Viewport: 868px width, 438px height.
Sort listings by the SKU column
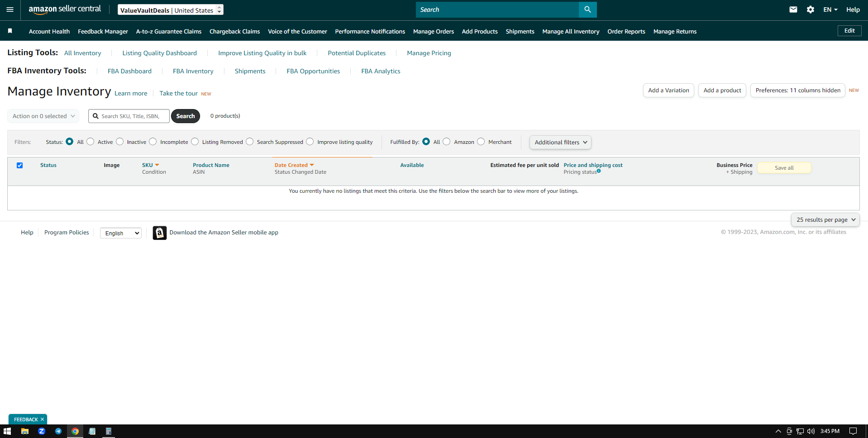(x=150, y=165)
